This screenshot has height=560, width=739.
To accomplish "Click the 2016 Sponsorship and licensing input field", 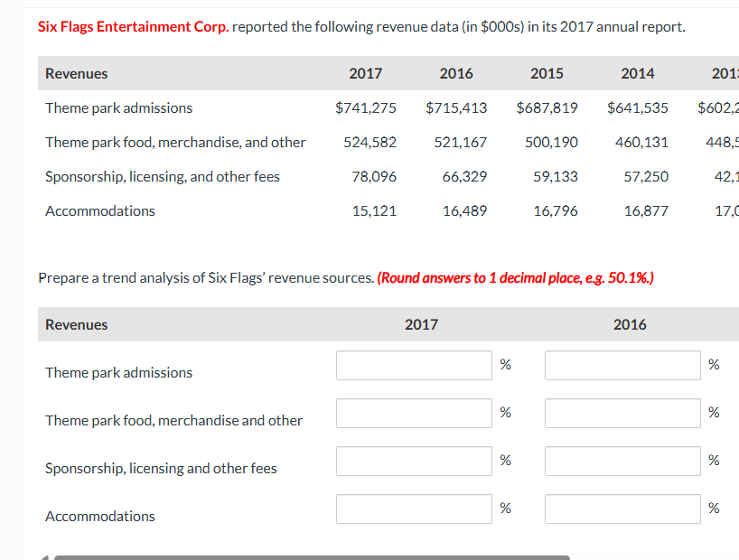I will pos(622,461).
